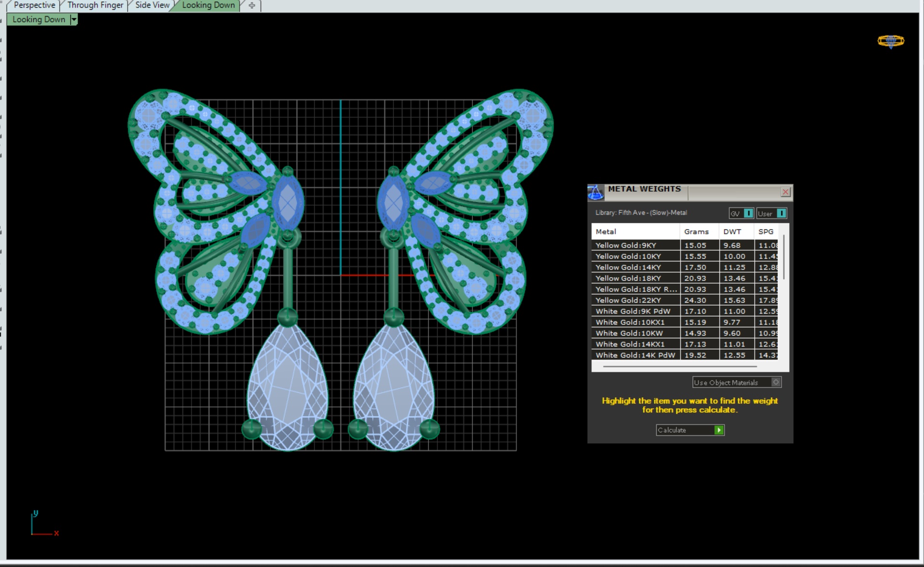Select the Yellow Gold:22KY row
The image size is (924, 567).
(x=685, y=300)
